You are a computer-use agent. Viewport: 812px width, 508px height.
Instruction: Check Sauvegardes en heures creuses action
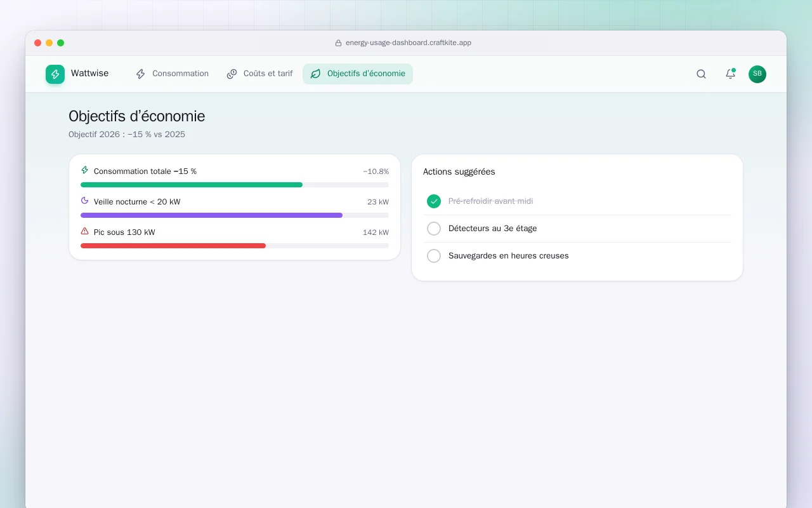pyautogui.click(x=434, y=256)
